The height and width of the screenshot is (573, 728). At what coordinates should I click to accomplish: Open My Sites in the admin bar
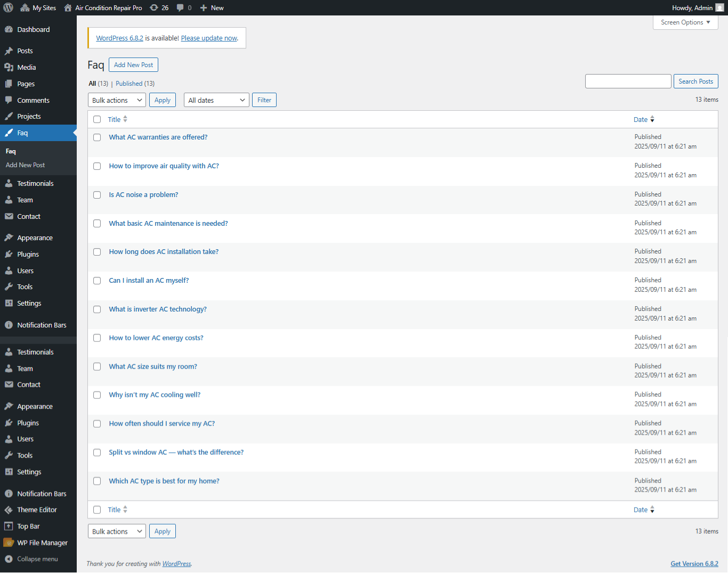tap(38, 7)
